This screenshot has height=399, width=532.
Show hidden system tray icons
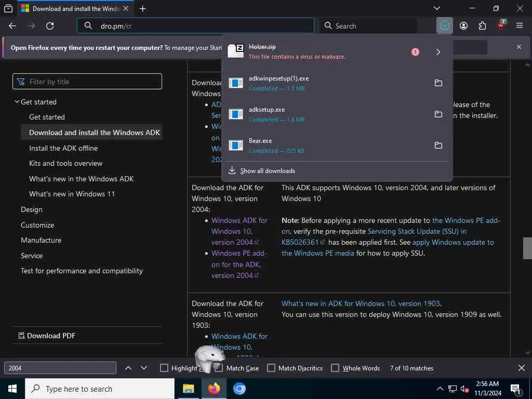440,389
